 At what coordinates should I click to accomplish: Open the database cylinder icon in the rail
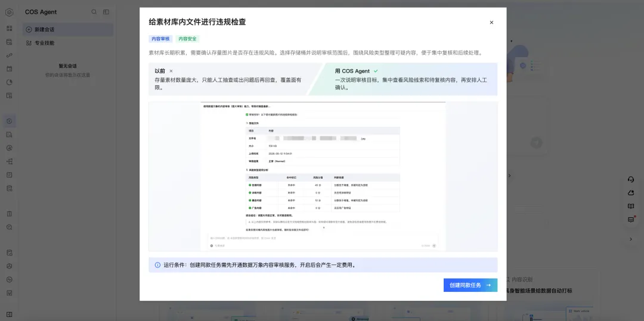[9, 188]
